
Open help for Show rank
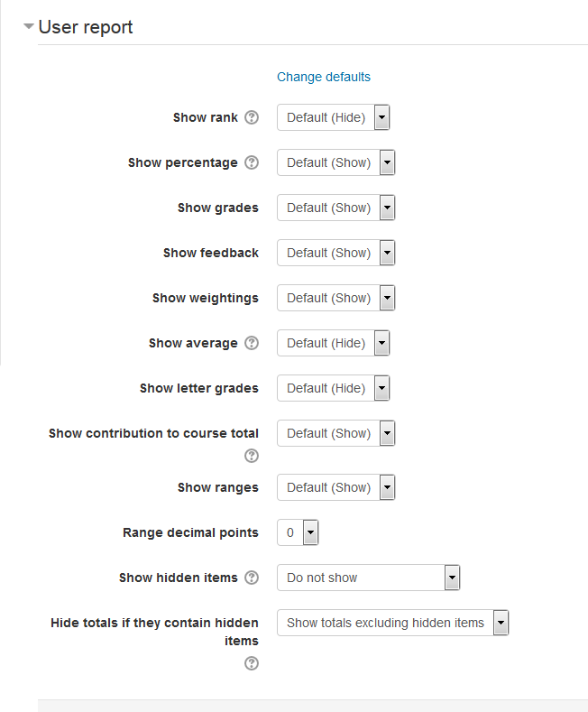point(252,117)
